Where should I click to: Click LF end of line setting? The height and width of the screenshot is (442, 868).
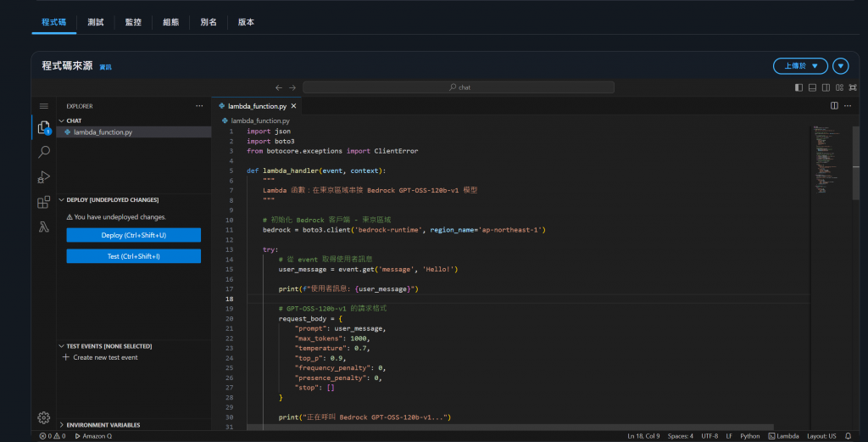(x=729, y=436)
